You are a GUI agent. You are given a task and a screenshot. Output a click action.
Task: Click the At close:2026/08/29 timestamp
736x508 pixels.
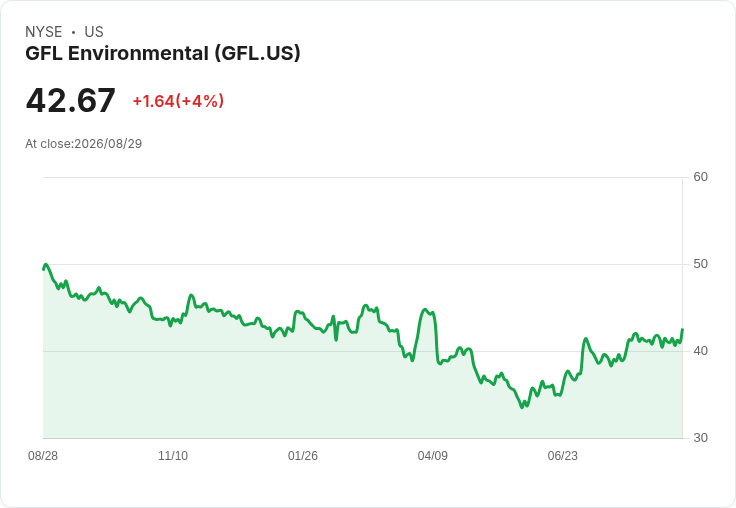[x=84, y=144]
